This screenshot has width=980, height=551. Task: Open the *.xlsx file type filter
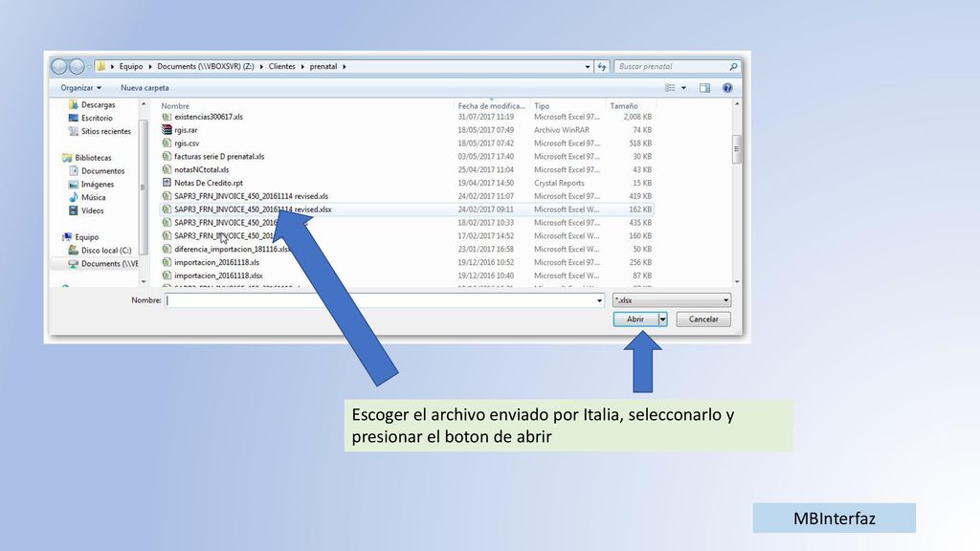click(x=672, y=300)
